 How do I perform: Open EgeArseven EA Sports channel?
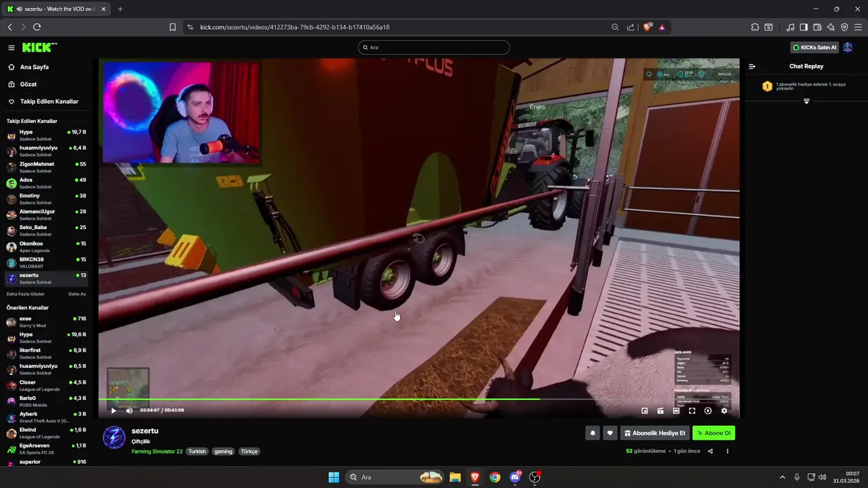click(46, 449)
